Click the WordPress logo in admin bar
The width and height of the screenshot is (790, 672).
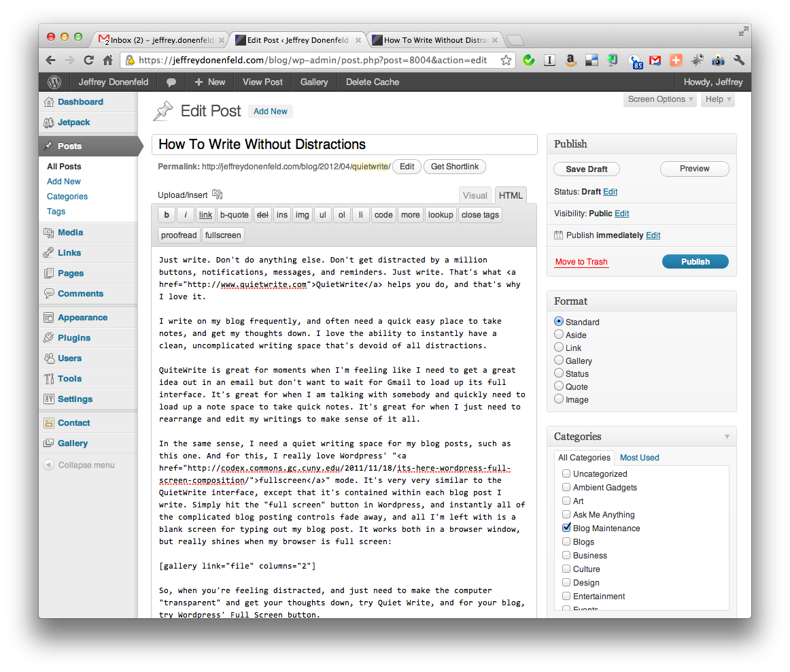(54, 82)
